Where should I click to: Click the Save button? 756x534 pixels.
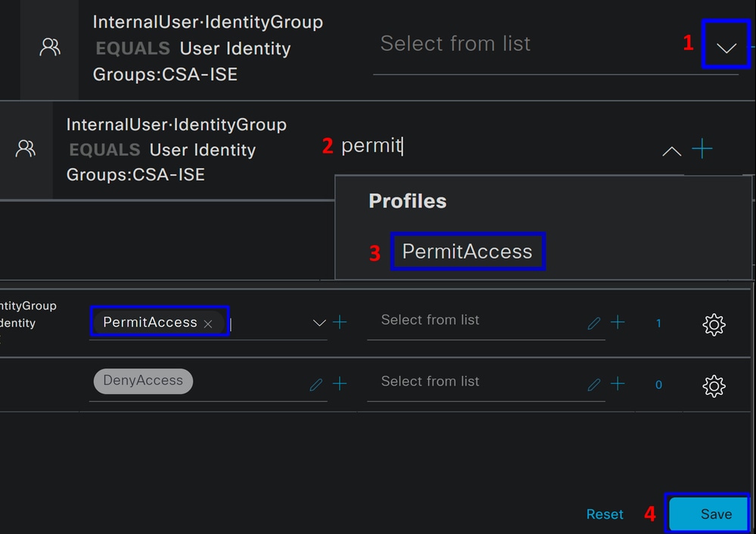point(708,514)
